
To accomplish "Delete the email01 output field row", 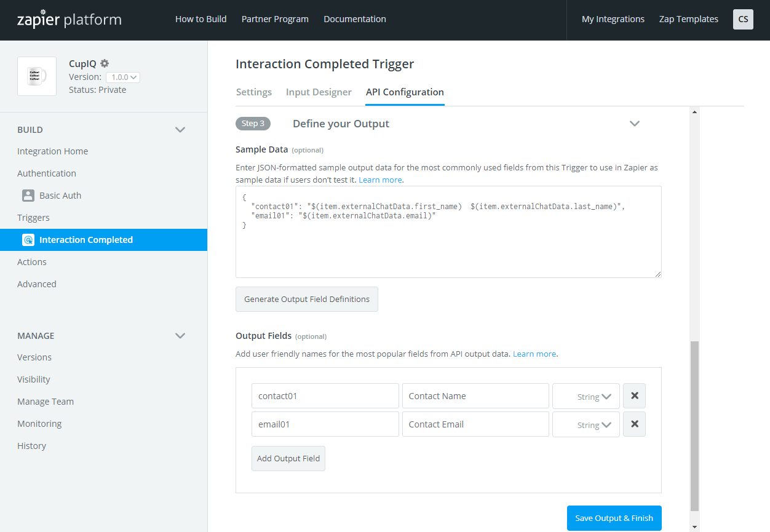I will pyautogui.click(x=634, y=424).
